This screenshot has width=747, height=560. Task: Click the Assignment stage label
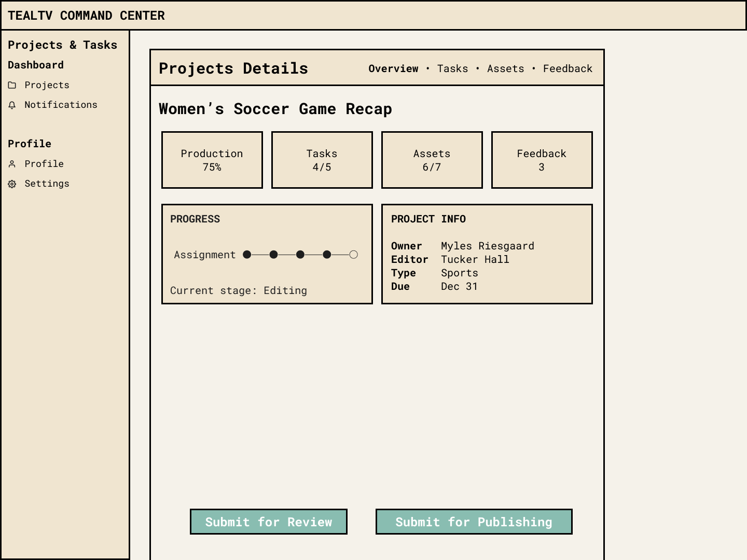click(x=205, y=255)
